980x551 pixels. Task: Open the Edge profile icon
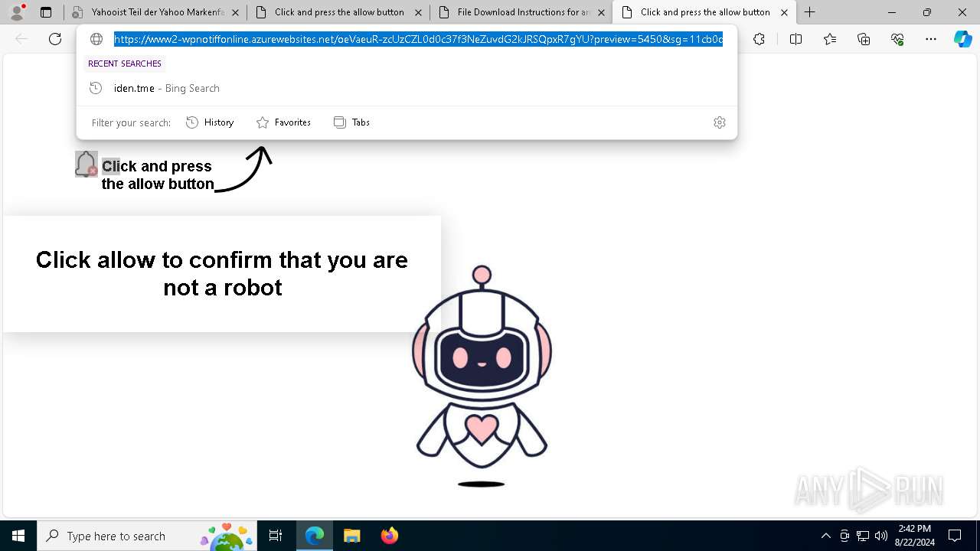[x=17, y=12]
